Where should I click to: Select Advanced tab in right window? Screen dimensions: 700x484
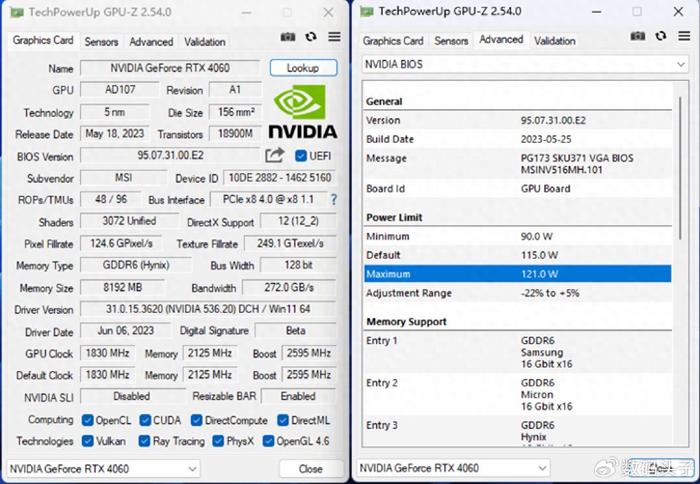click(501, 39)
